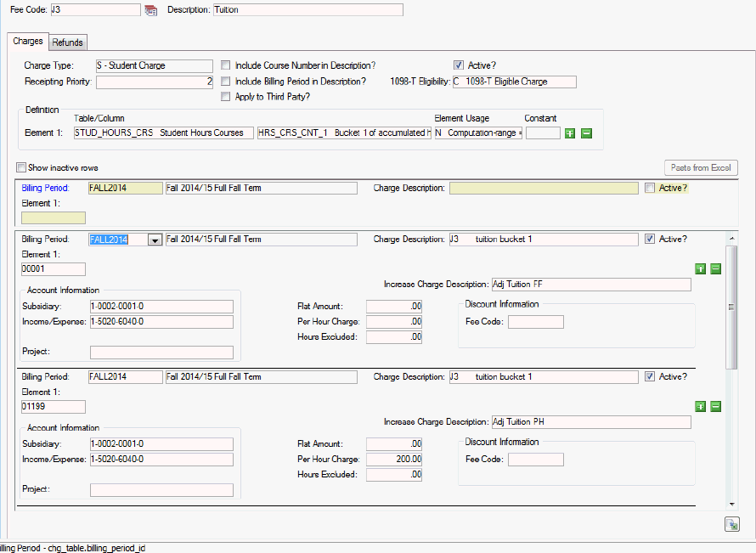
Task: Toggle Apply to Third Party checkbox
Action: click(226, 97)
